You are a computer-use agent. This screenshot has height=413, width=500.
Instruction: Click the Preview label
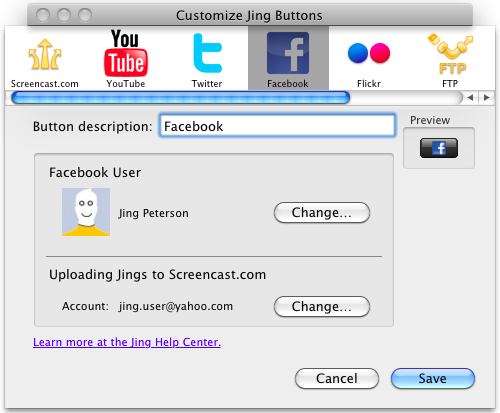[430, 120]
